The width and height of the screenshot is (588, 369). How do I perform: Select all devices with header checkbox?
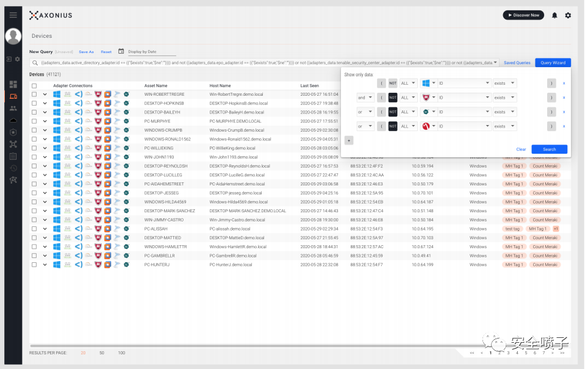(x=34, y=86)
